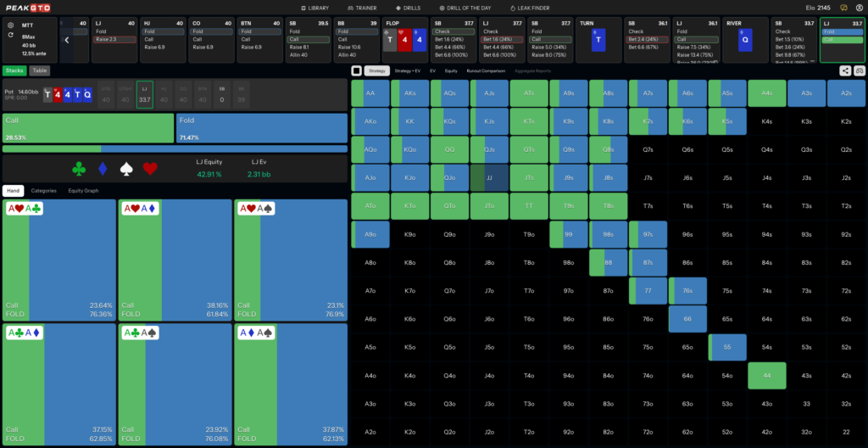Choose Raise 10.6 in the BB panel
The width and height of the screenshot is (868, 448).
point(357,48)
